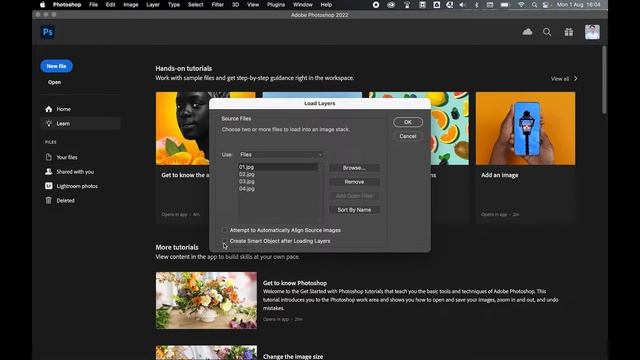Select 01.jpg in the file list
This screenshot has height=360, width=640.
tap(278, 167)
